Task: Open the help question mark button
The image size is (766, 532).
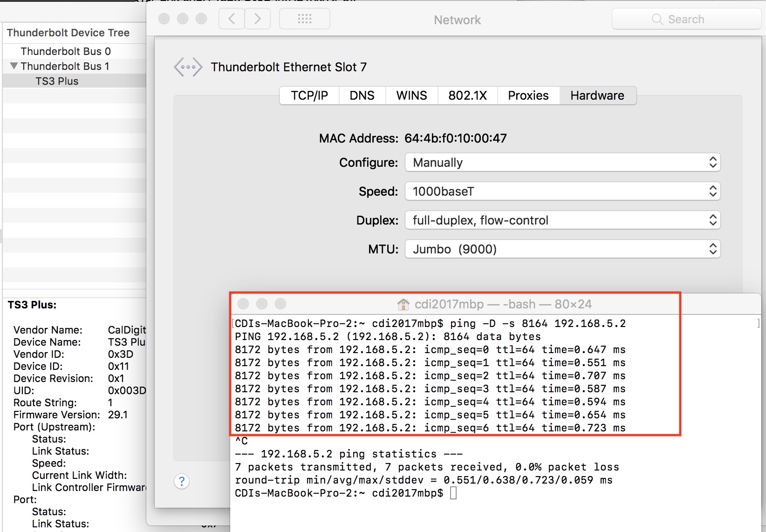Action: 182,481
